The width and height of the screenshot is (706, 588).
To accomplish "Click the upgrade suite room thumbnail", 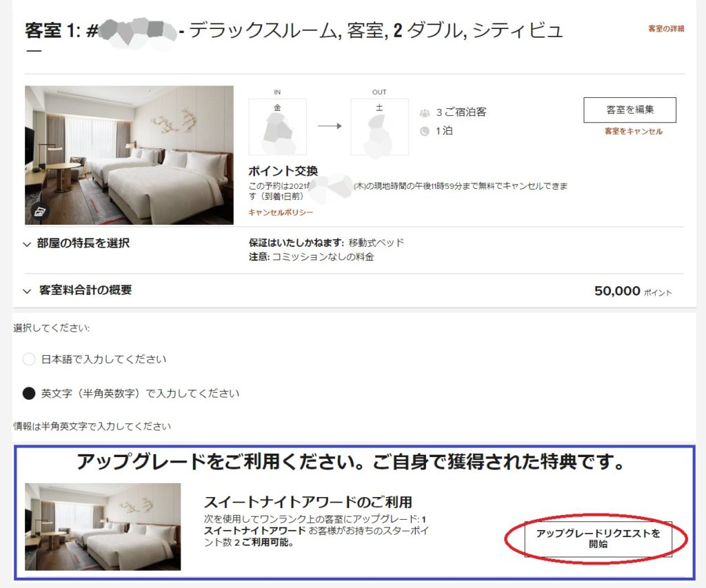I will (x=103, y=527).
